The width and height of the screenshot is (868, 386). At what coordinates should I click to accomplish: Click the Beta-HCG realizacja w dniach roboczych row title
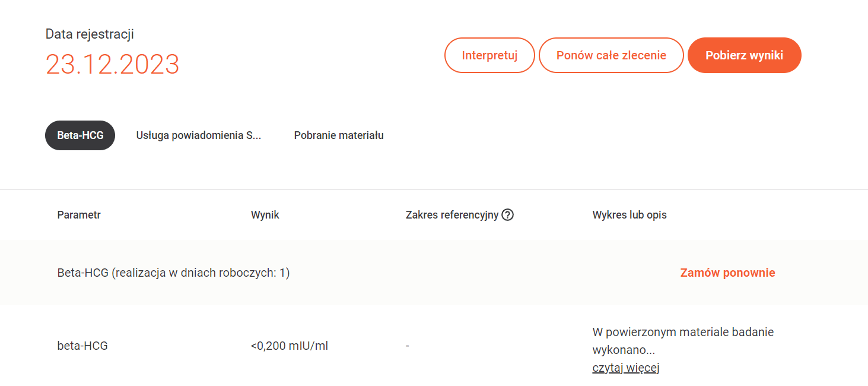click(173, 273)
